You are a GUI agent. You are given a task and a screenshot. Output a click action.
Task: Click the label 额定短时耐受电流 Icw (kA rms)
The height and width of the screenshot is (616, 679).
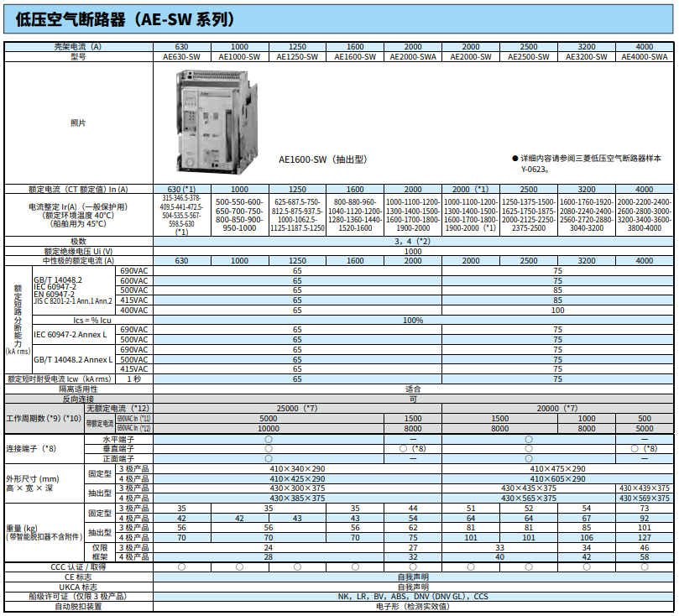60,378
